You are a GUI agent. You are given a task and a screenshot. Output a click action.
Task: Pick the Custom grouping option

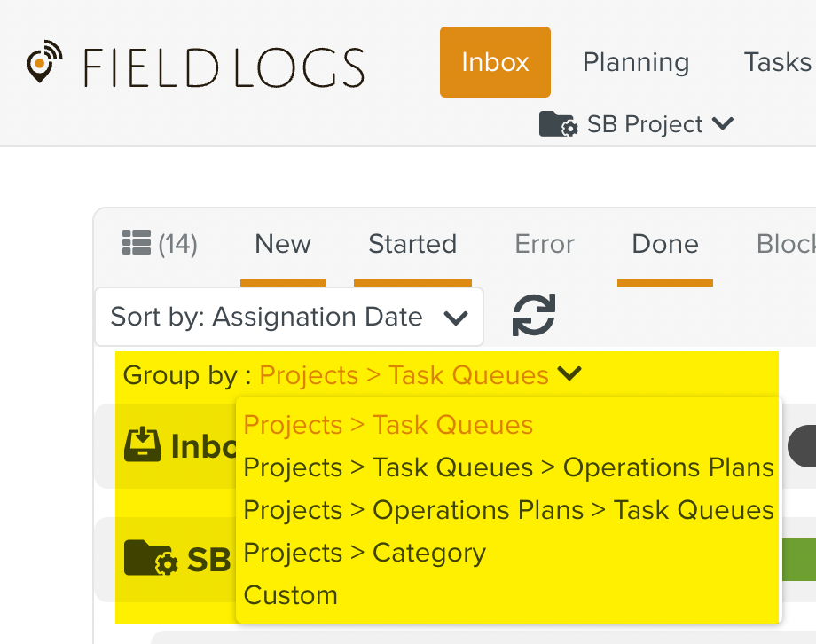pyautogui.click(x=291, y=595)
